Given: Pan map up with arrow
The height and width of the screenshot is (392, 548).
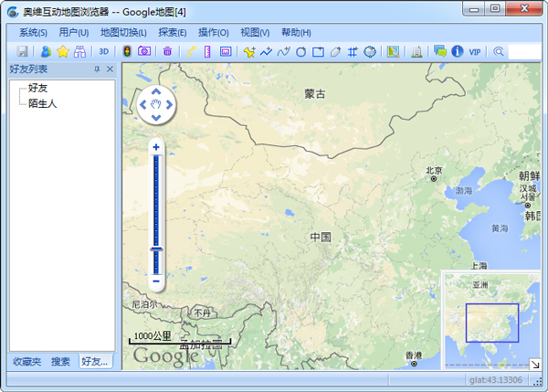Looking at the screenshot, I should (x=156, y=91).
